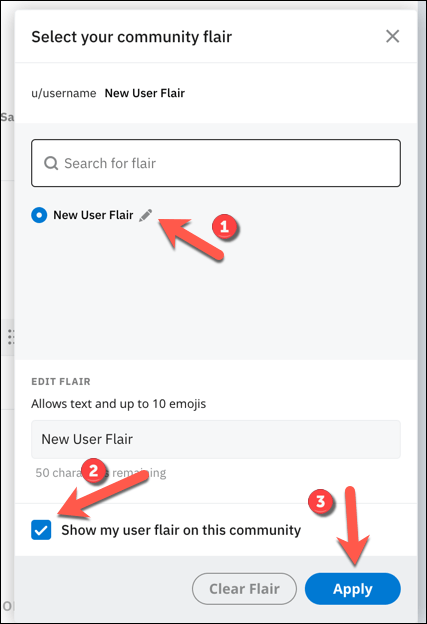Focus the Search for flair field
This screenshot has width=427, height=624.
click(x=216, y=163)
